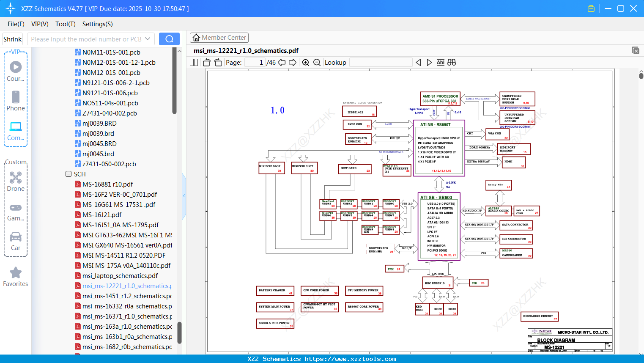The image size is (644, 363).
Task: Rotate the schematic page clockwise
Action: click(217, 62)
